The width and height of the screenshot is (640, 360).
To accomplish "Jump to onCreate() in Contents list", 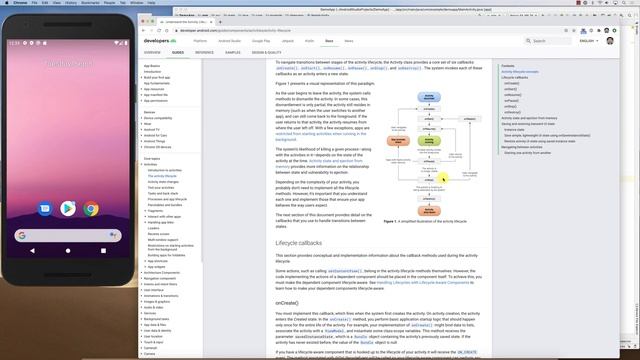I will [x=512, y=83].
